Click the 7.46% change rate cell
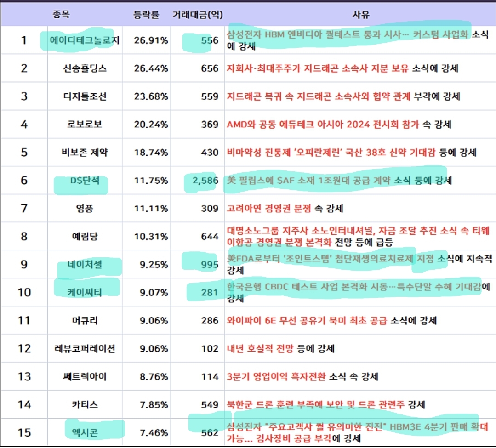Screen dimensions: 496x448 (154, 432)
